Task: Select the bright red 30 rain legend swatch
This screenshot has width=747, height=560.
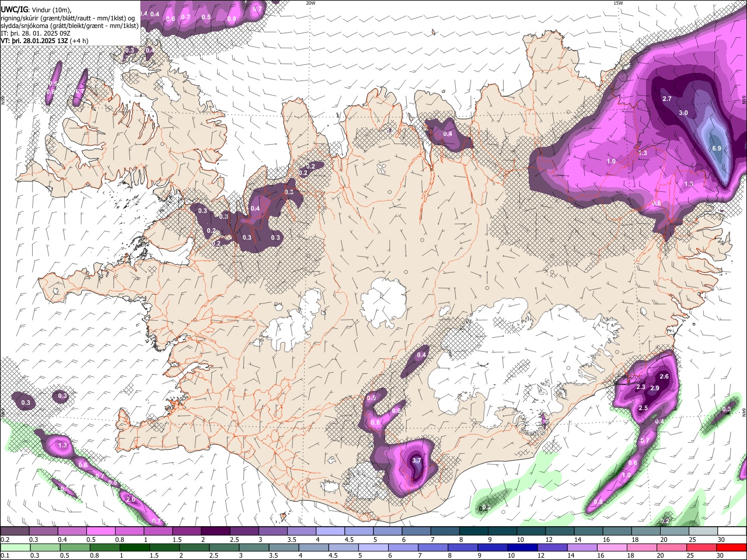Action: [x=731, y=547]
